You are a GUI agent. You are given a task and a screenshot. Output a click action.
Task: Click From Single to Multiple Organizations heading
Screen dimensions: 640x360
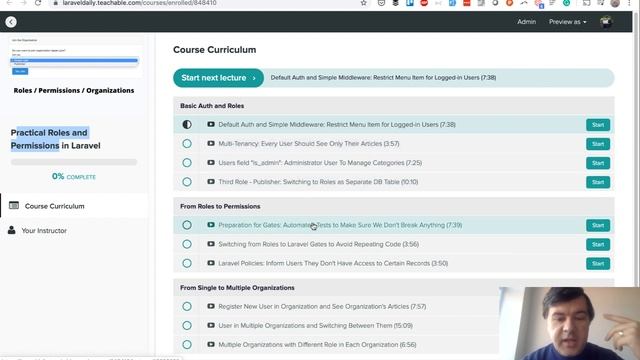click(237, 288)
